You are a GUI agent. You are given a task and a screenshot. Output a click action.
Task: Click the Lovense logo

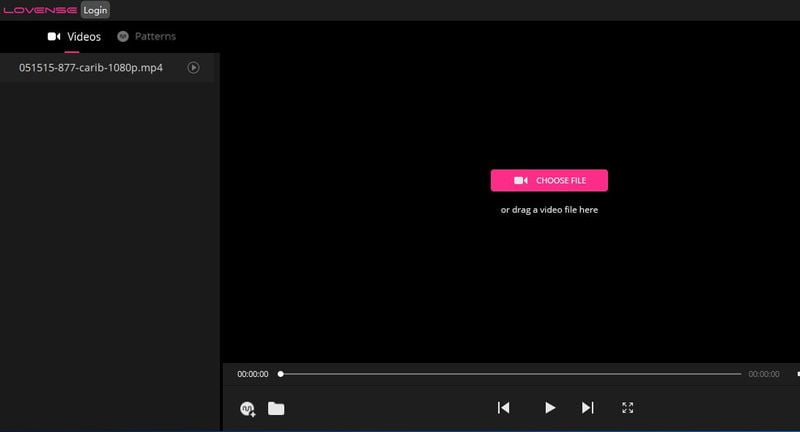[x=40, y=10]
